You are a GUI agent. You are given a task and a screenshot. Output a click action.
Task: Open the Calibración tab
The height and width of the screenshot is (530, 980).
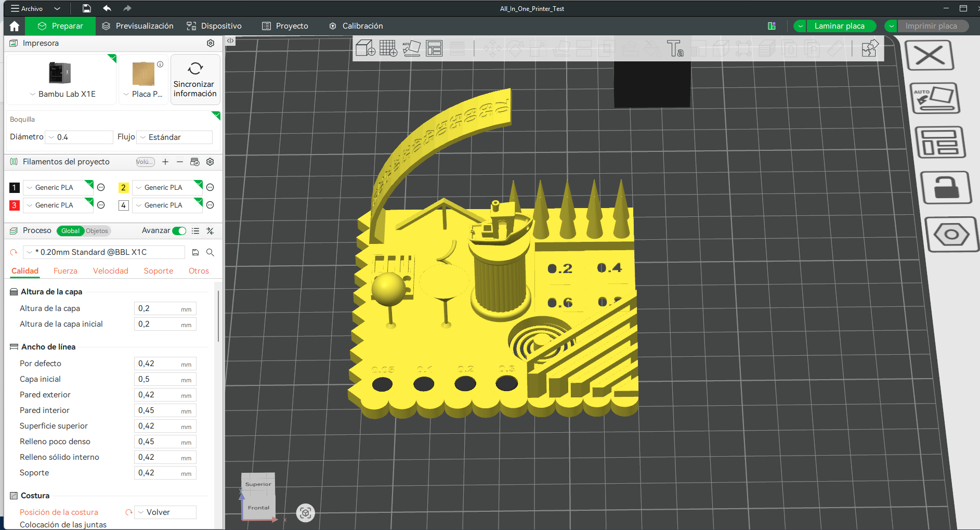click(356, 26)
